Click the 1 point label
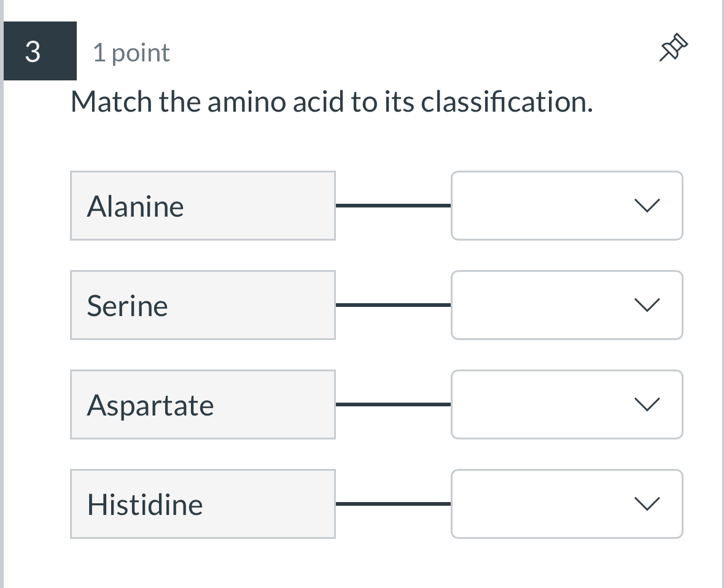 coord(131,53)
